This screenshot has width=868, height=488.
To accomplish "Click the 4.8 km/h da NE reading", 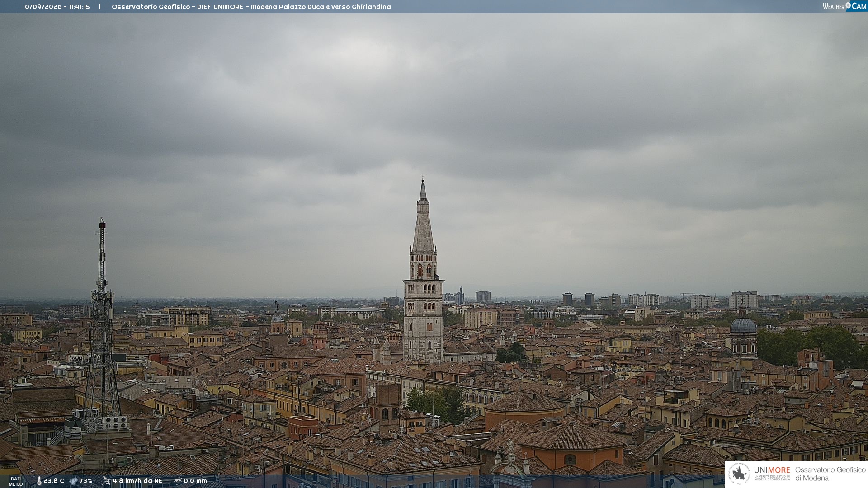I will pos(137,481).
